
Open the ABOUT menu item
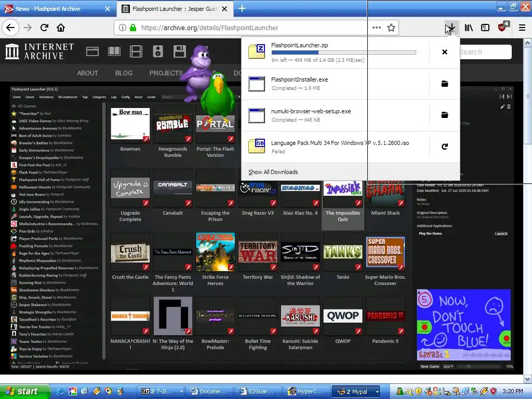click(87, 73)
